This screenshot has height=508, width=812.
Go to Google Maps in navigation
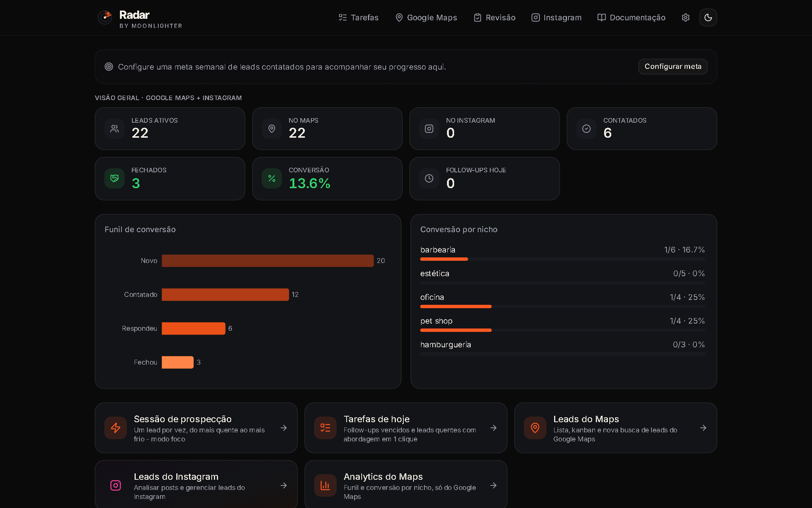(x=426, y=18)
